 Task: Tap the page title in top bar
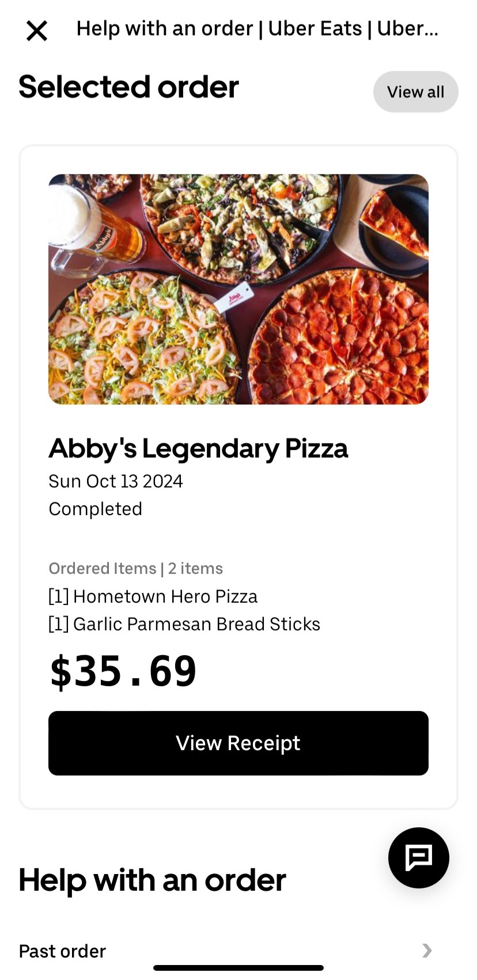pos(257,28)
